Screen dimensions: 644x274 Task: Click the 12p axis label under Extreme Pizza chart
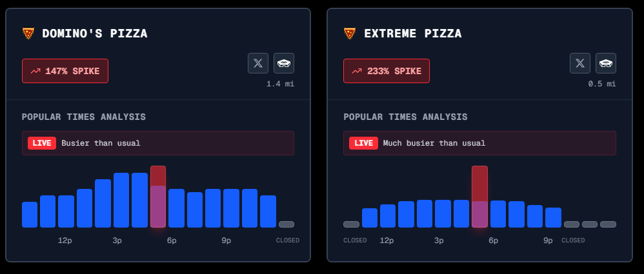pyautogui.click(x=387, y=240)
